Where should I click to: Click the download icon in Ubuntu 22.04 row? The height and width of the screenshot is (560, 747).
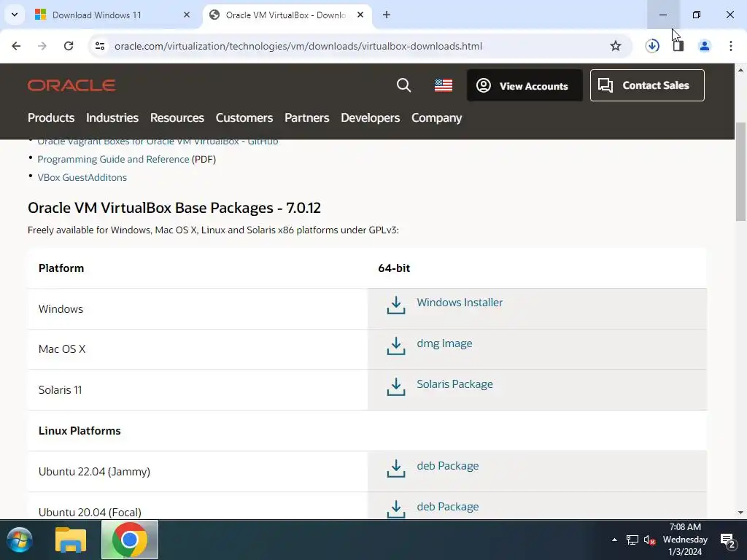(x=396, y=469)
